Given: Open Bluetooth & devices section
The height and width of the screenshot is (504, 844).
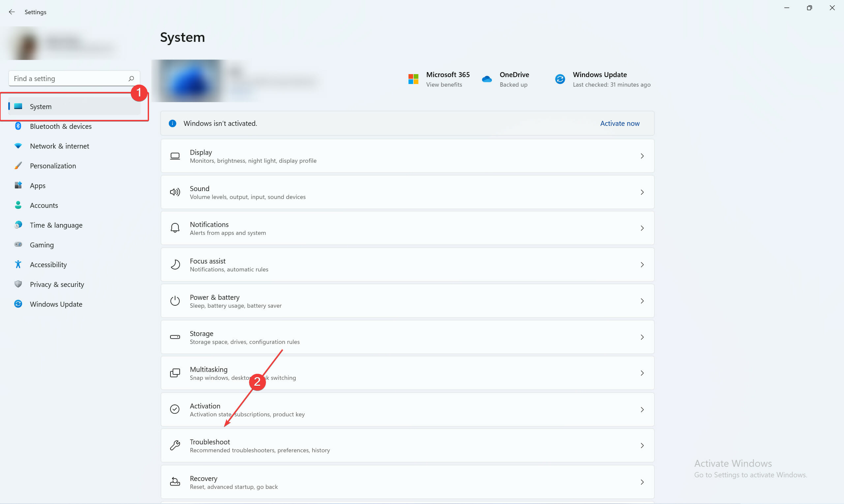Looking at the screenshot, I should tap(74, 126).
